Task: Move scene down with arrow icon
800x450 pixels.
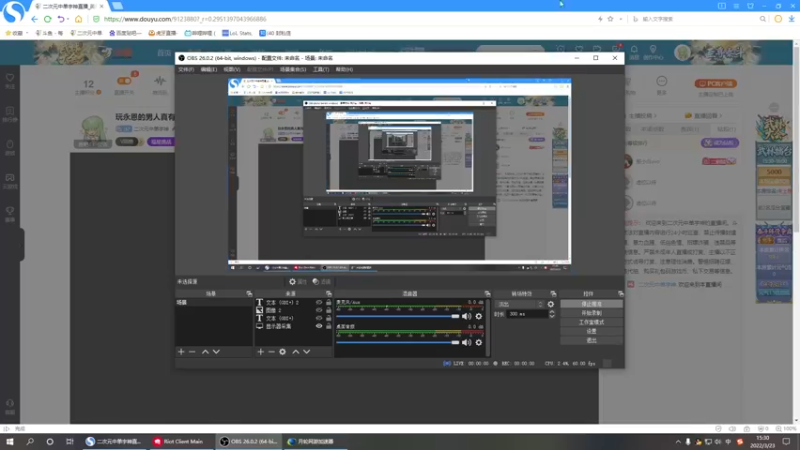Action: point(216,352)
